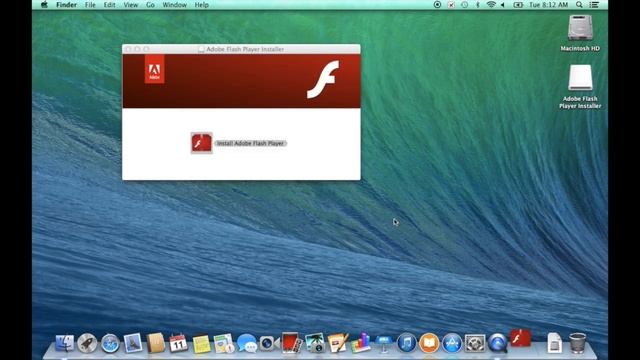Open the Trash in the Dock
This screenshot has height=360, width=640.
tap(577, 343)
